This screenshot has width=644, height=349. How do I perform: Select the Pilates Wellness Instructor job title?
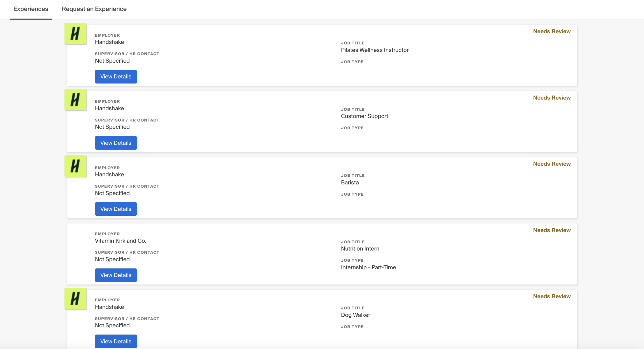(375, 50)
